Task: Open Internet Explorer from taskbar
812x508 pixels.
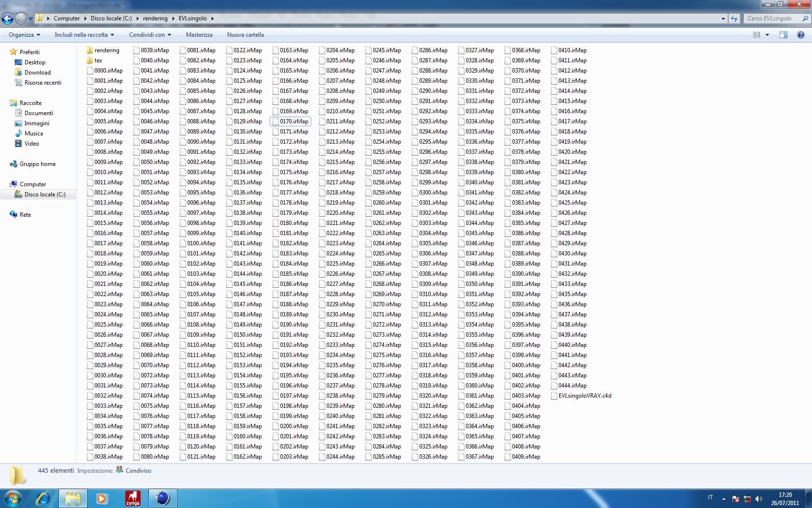Action: (43, 498)
